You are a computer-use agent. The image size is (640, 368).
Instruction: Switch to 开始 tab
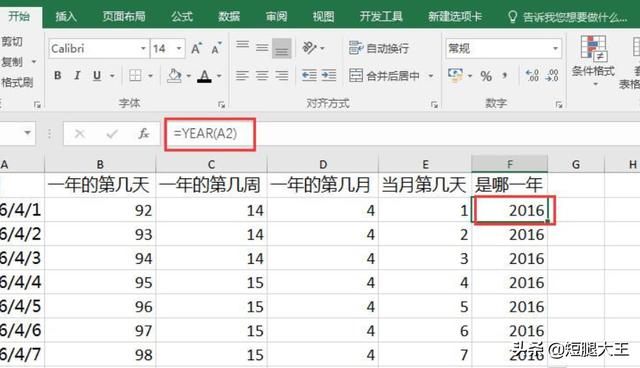(19, 16)
